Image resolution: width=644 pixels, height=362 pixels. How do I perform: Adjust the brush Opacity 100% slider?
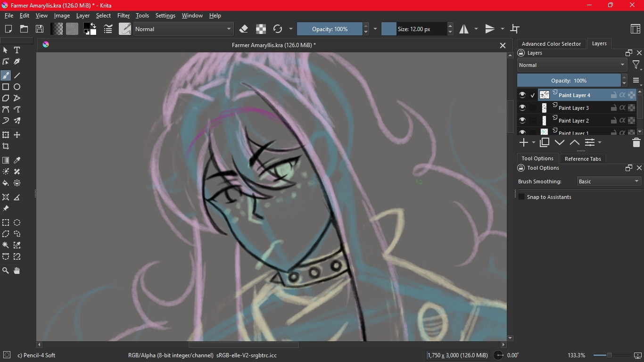tap(330, 29)
